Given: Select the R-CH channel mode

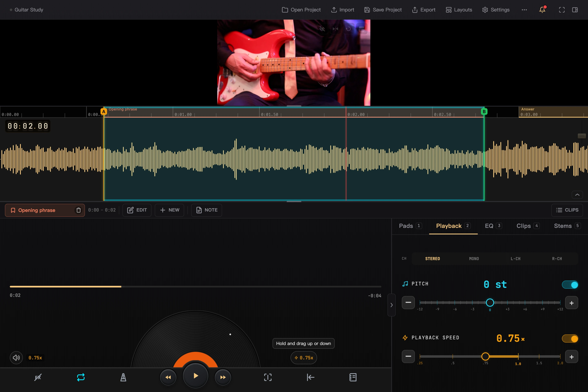Looking at the screenshot, I should [557, 258].
